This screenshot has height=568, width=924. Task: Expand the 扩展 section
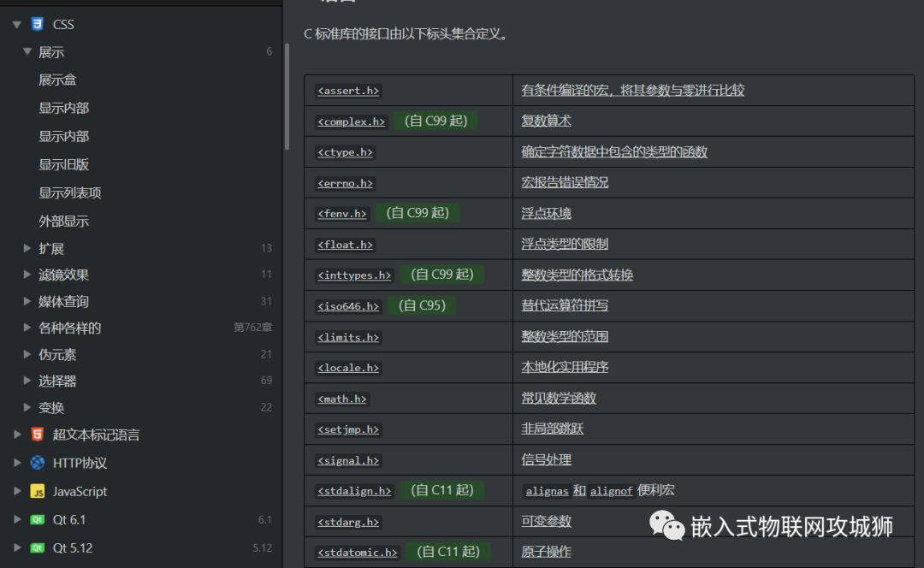(27, 248)
